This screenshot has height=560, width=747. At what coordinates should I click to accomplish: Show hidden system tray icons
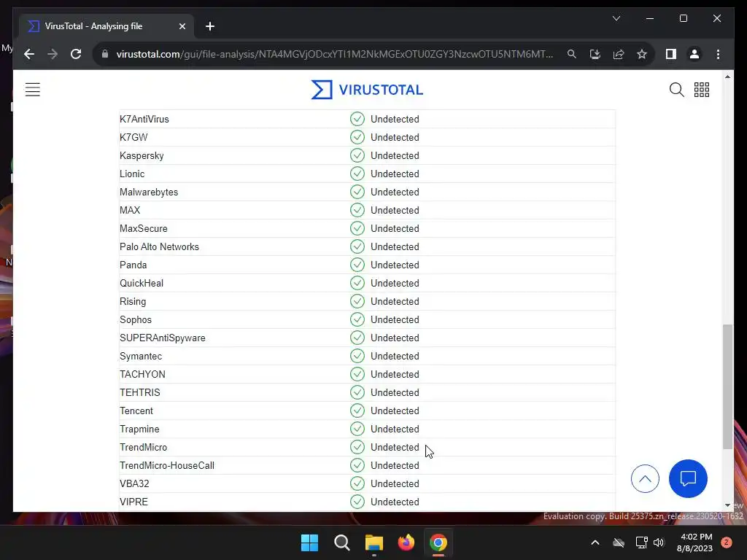pos(595,542)
